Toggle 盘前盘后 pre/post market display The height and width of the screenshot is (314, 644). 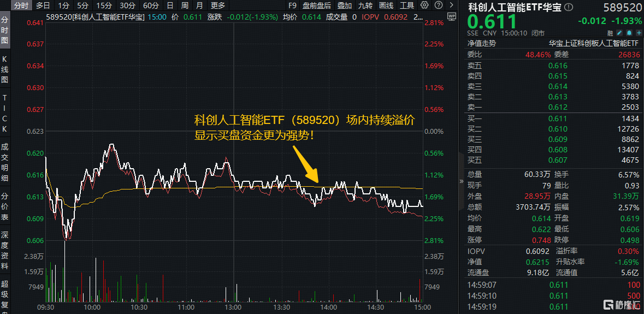317,5
